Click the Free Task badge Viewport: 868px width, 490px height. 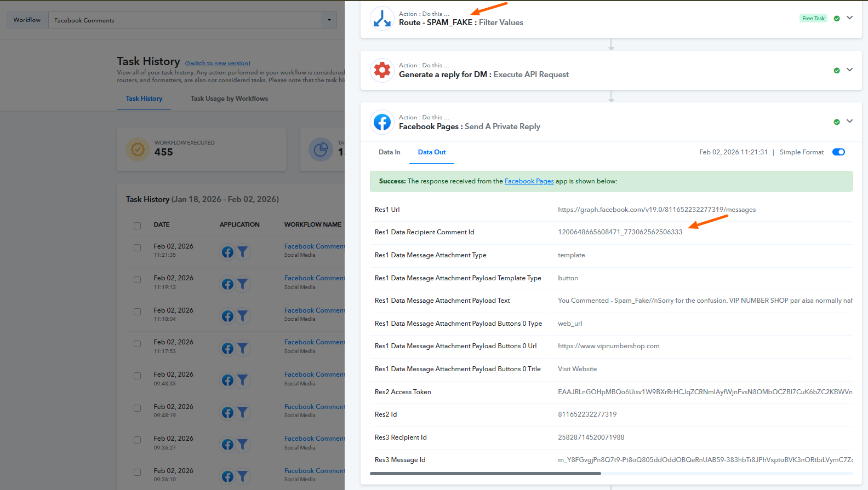tap(813, 19)
